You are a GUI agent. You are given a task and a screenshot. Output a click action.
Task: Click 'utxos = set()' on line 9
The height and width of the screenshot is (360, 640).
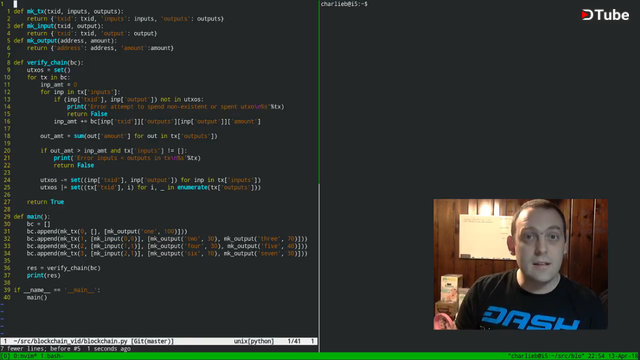(49, 70)
